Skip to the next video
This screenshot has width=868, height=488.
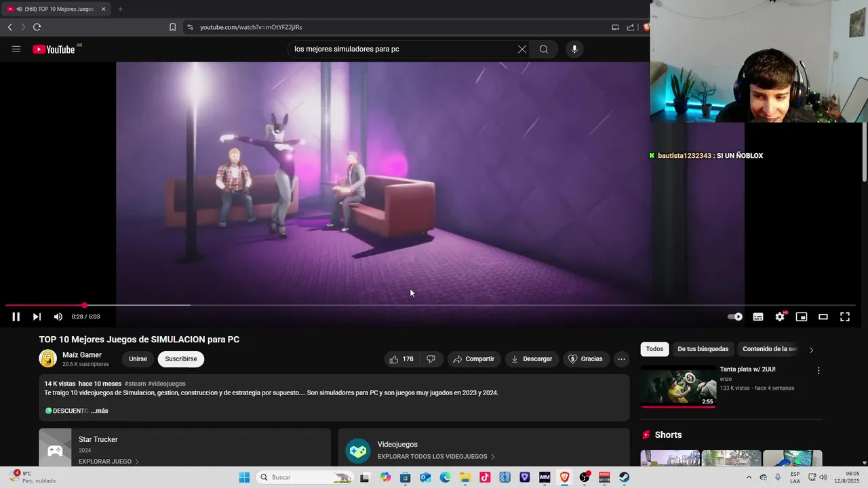coord(37,317)
